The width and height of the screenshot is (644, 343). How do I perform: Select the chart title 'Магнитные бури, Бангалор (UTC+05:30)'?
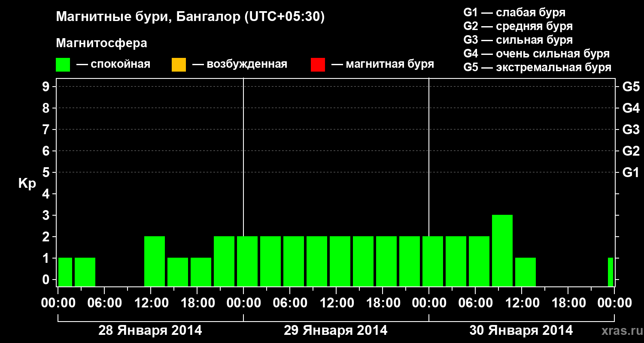190,17
